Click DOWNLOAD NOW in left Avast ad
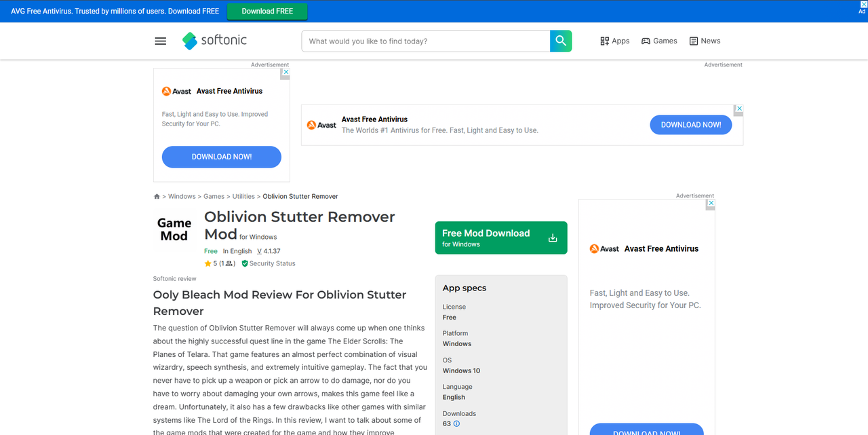The height and width of the screenshot is (435, 868). point(222,157)
